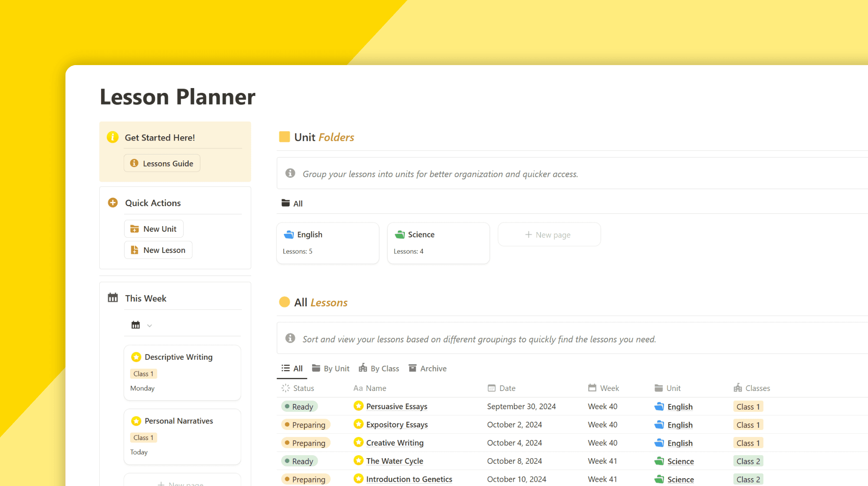Click the Ready status of The Water Cycle

click(299, 461)
